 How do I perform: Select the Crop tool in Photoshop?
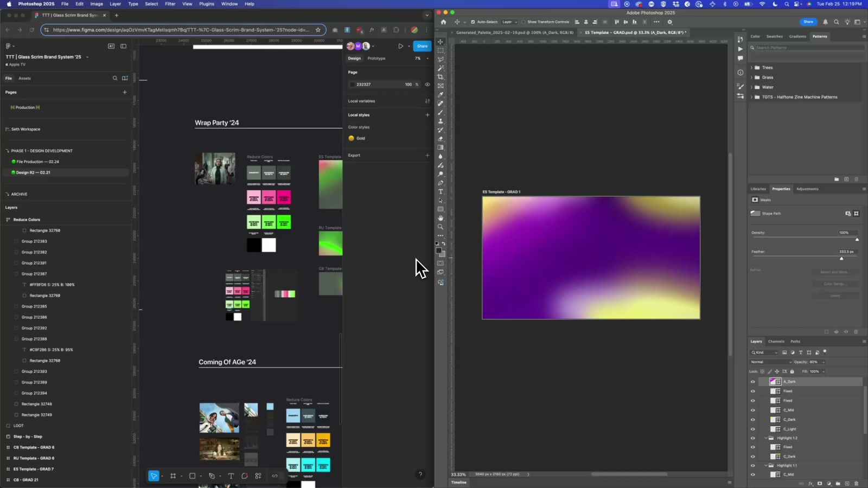pyautogui.click(x=441, y=77)
